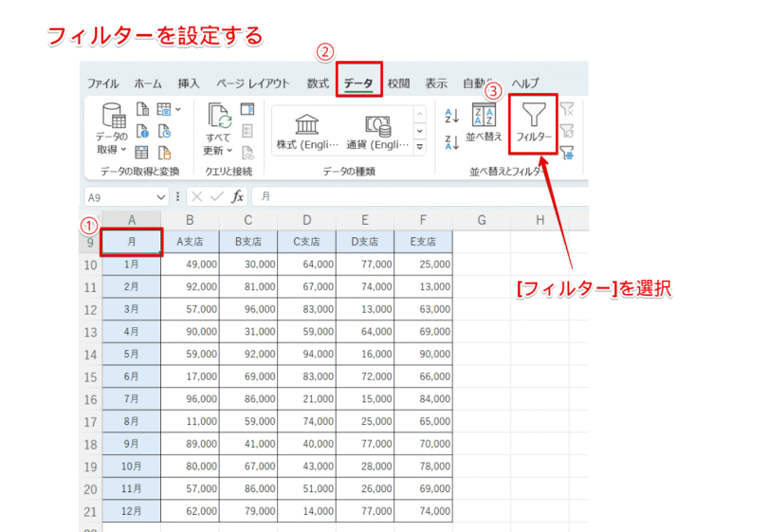Select the C支店 header cell
Viewport: 770px width, 532px height.
tap(307, 242)
